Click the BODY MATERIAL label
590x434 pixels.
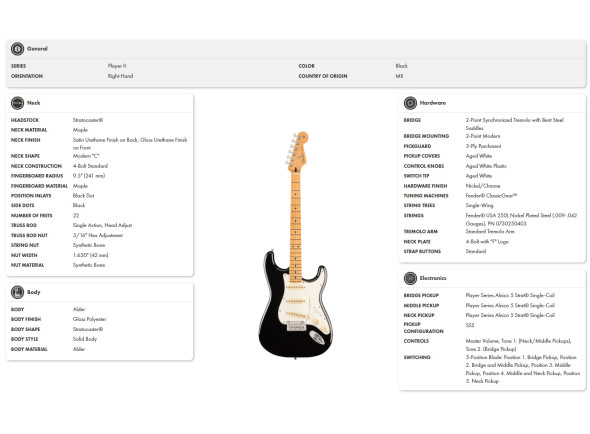[x=29, y=349]
